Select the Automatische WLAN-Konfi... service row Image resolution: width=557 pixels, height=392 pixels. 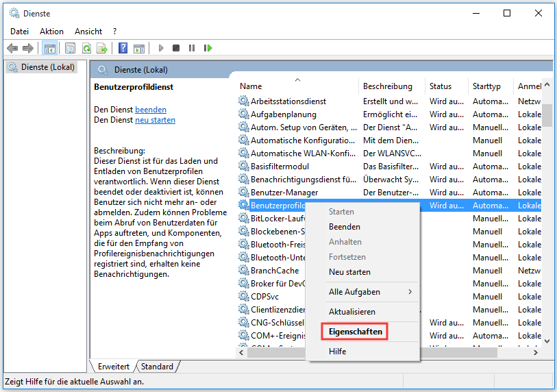click(389, 154)
